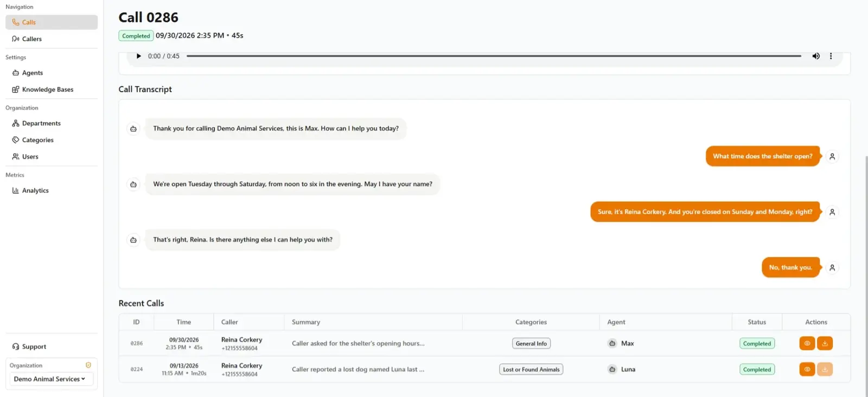View call 0286 with eye button
This screenshot has width=868, height=397.
tap(807, 343)
